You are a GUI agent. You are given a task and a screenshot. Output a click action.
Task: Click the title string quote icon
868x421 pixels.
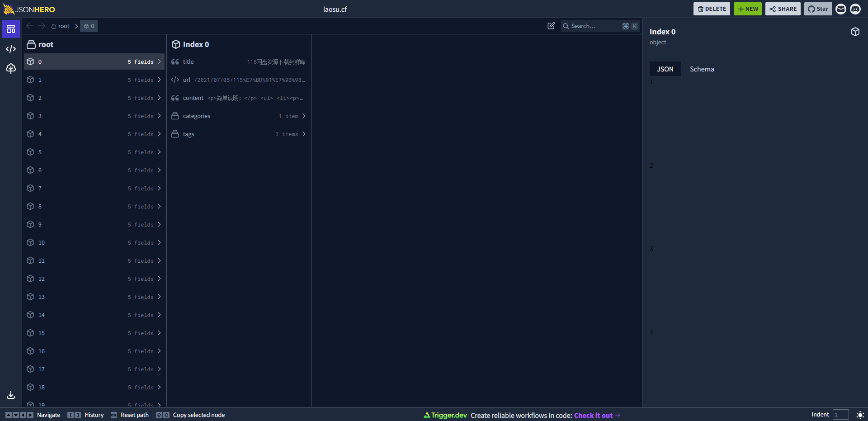click(175, 62)
